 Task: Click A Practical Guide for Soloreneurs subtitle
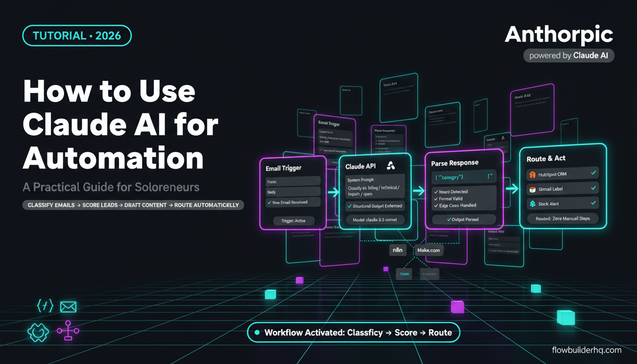point(111,187)
